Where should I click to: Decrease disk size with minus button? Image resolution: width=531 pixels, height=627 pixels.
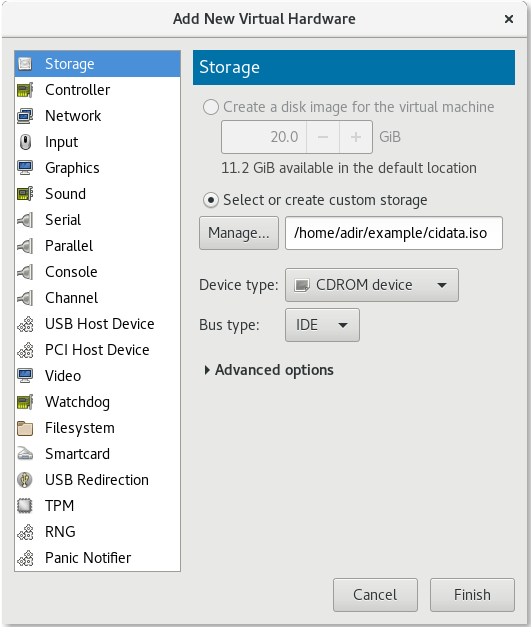[x=323, y=137]
